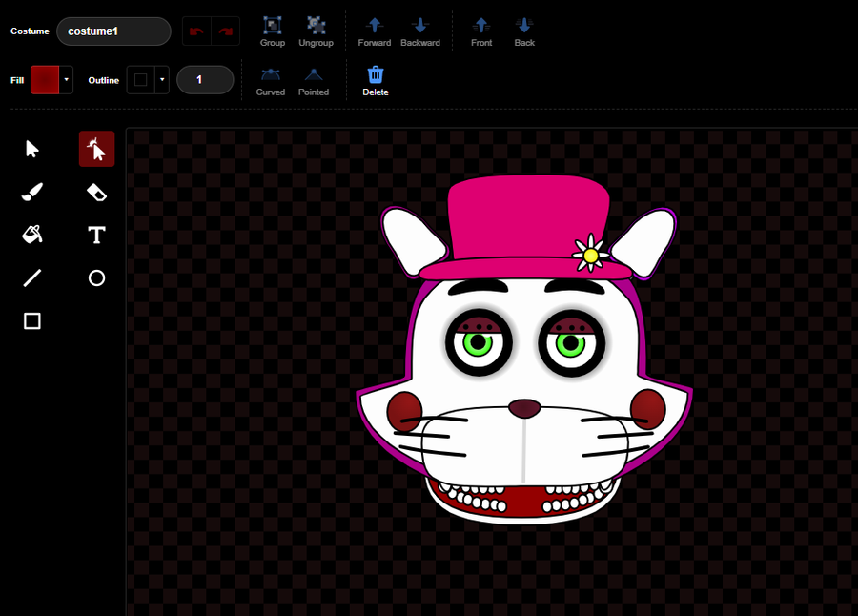Click the outline width field

205,80
